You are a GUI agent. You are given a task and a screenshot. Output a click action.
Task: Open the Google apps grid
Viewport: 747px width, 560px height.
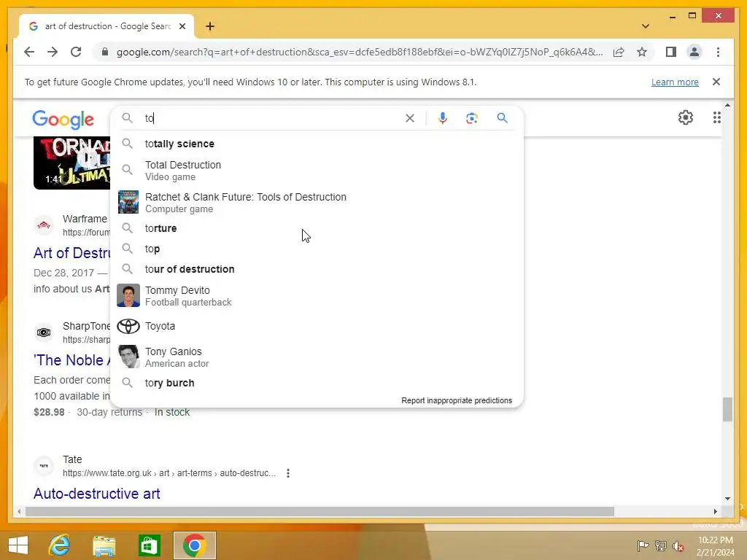(x=716, y=117)
